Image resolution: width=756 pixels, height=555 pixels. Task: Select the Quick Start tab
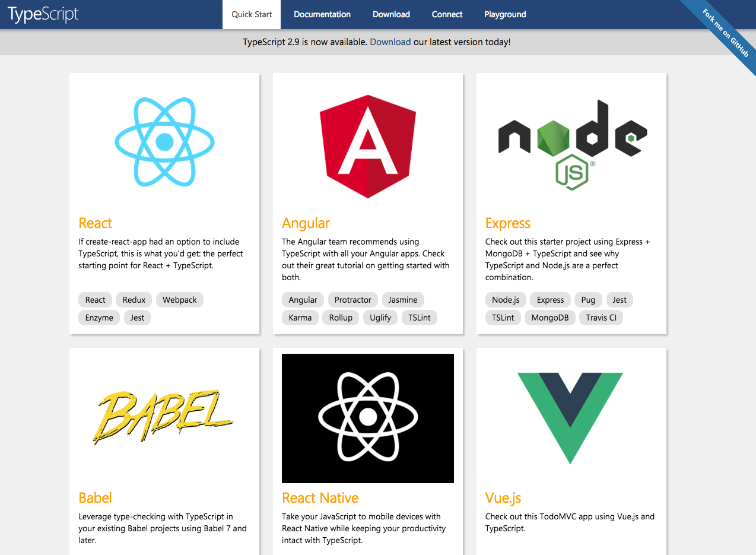pos(252,14)
